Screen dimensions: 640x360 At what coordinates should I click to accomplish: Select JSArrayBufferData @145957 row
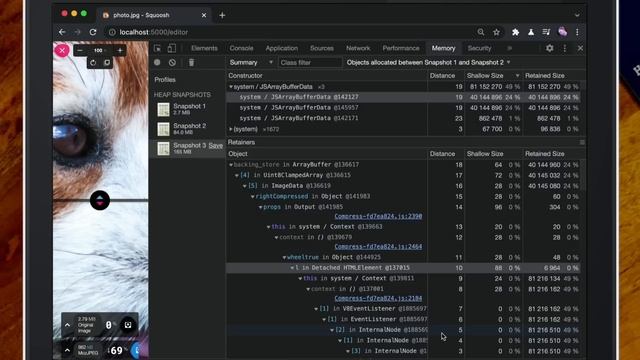click(x=403, y=108)
